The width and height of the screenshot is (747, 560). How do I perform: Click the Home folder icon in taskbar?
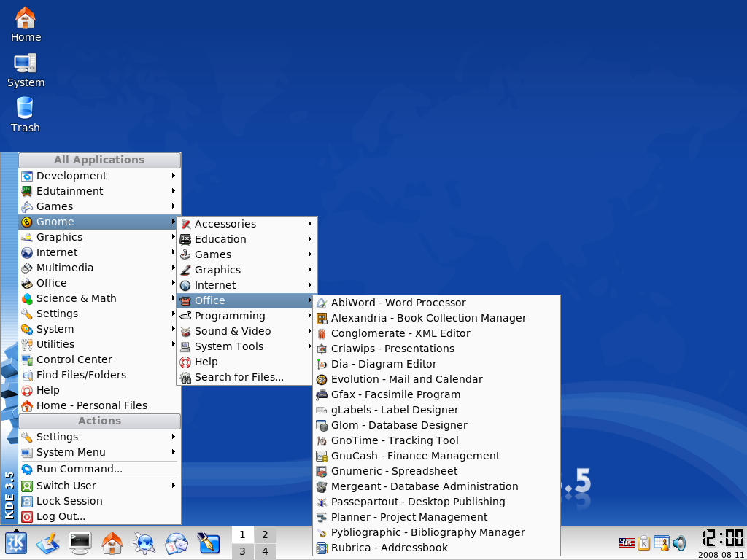(x=112, y=543)
